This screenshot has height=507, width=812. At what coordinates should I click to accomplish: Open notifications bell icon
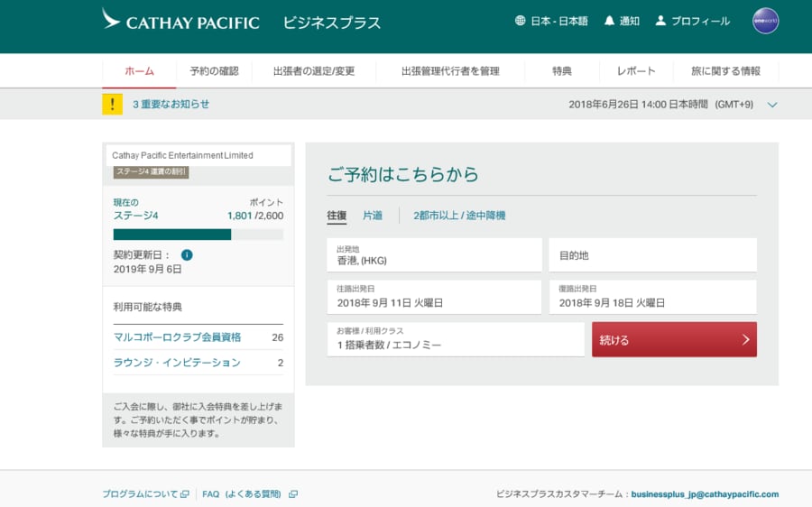click(x=609, y=21)
